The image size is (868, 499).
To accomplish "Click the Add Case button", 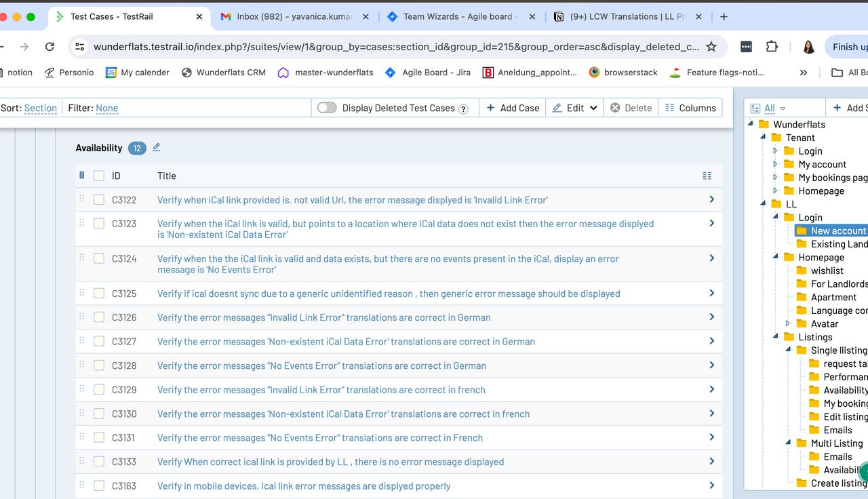I will point(513,108).
